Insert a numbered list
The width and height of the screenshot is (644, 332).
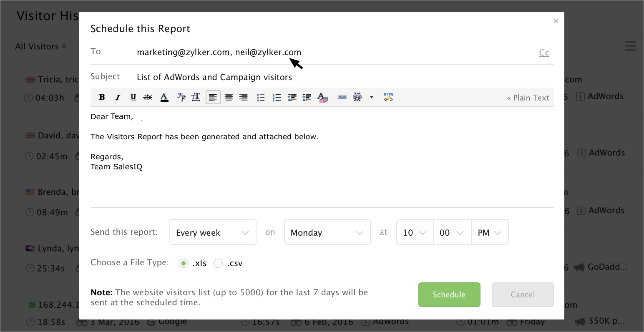(277, 97)
